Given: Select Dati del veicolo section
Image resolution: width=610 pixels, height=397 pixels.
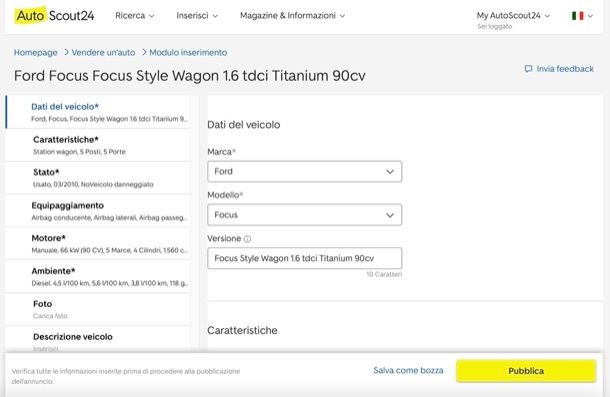Looking at the screenshot, I should pos(98,112).
